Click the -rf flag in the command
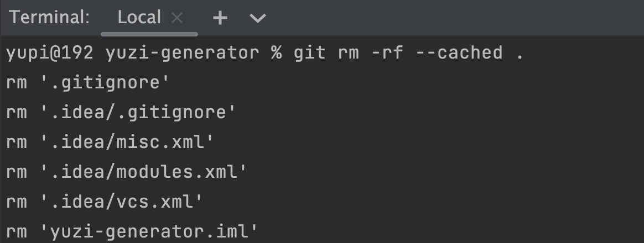The height and width of the screenshot is (243, 644). tap(386, 53)
